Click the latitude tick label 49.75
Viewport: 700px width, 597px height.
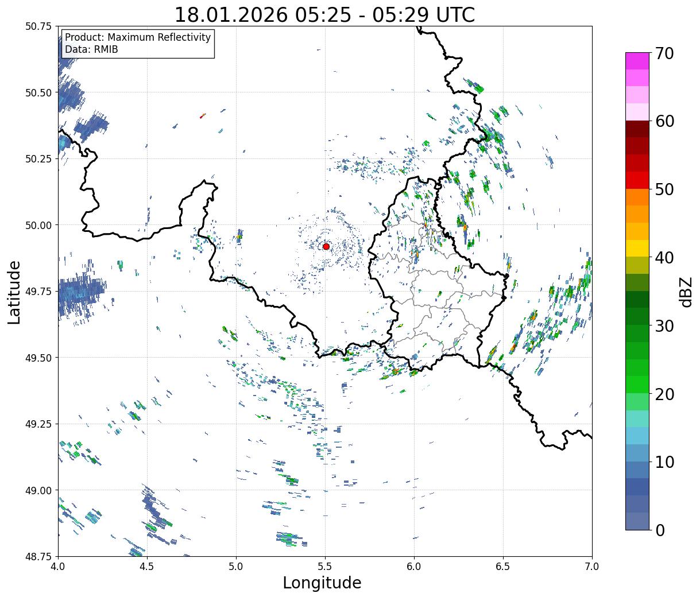38,292
